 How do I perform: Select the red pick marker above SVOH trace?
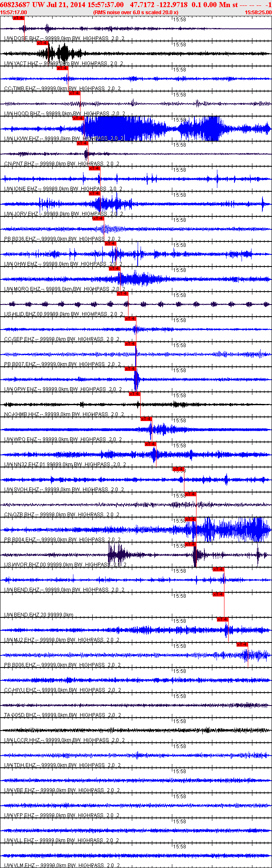click(178, 469)
